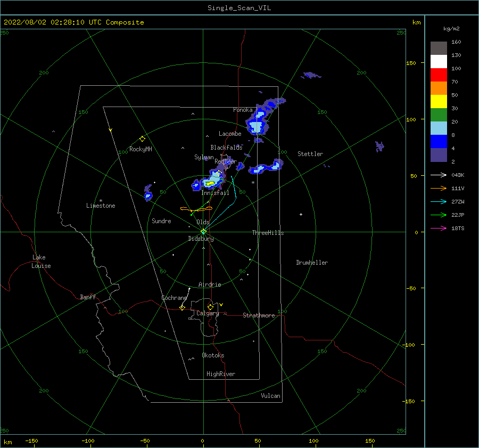Click the gray 130-160 color swatch
Viewport: 479px width, 448px height.
(439, 48)
